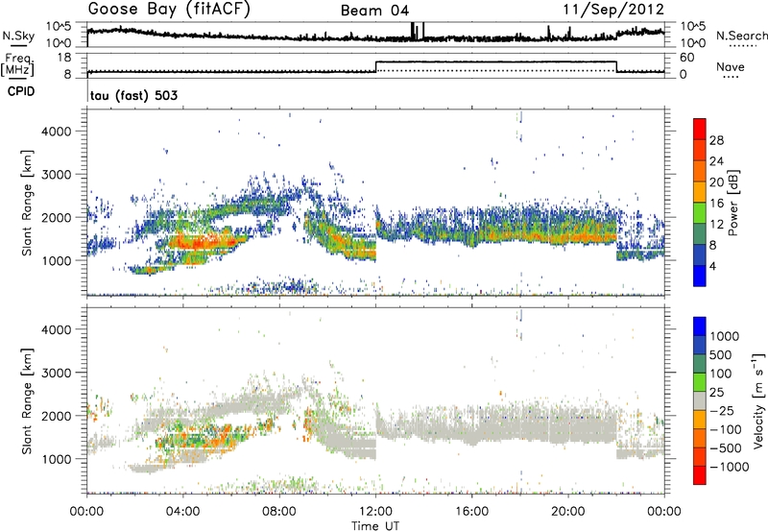Click the "-500" Velocity colorbar label
This screenshot has width=768, height=532.
(726, 448)
